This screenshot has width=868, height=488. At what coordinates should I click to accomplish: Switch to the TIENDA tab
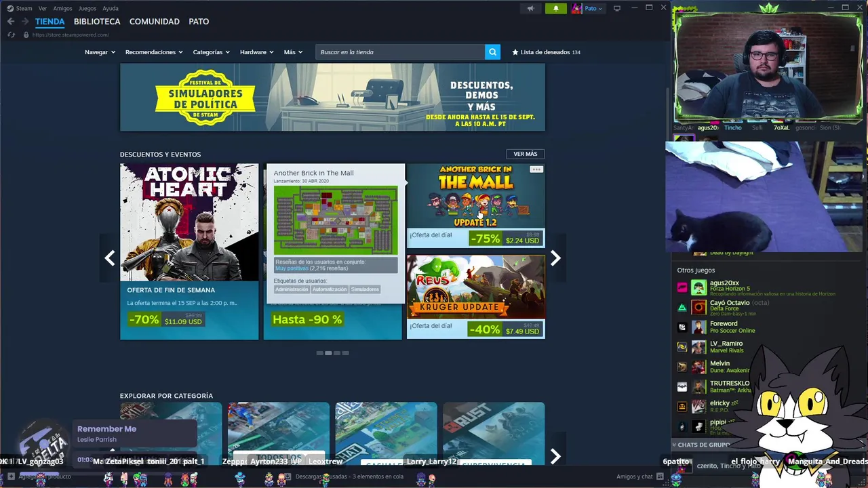coord(50,22)
